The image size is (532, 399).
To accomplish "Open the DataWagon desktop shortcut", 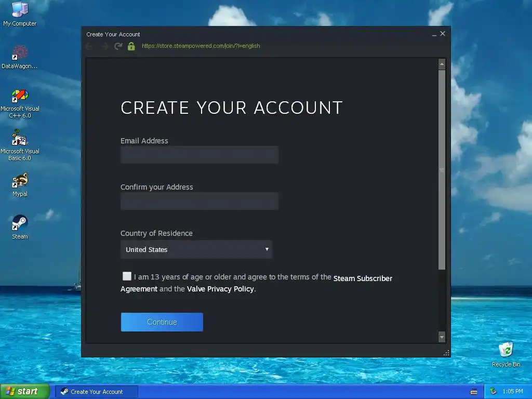I will [20, 57].
